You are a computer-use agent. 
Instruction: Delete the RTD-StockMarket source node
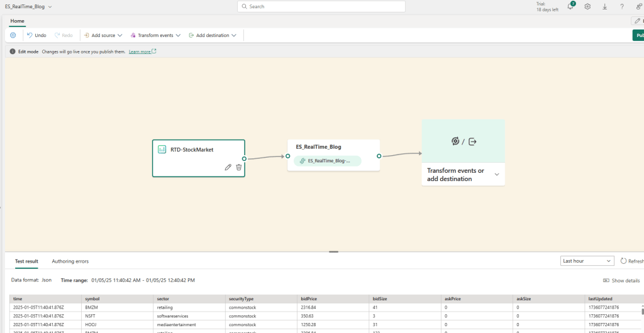click(238, 167)
